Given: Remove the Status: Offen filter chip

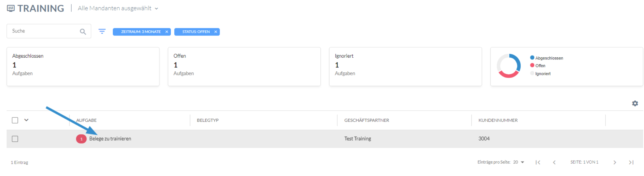Looking at the screenshot, I should click(216, 32).
